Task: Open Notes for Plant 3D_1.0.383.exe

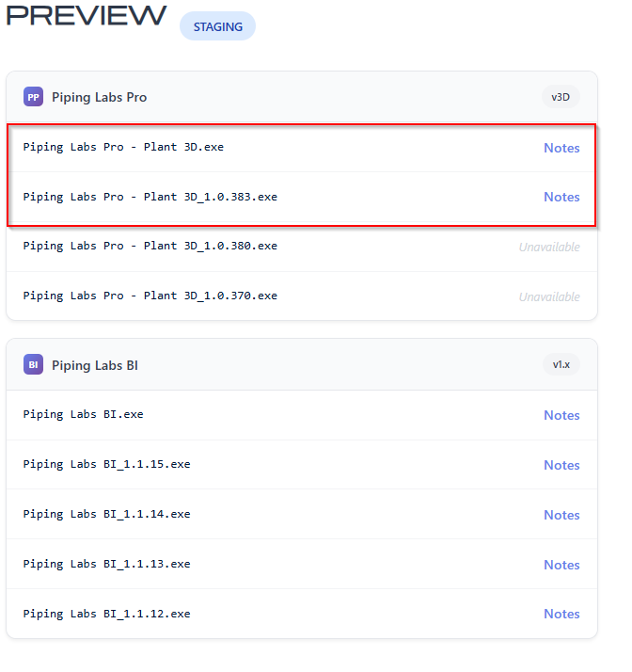Action: pos(561,197)
